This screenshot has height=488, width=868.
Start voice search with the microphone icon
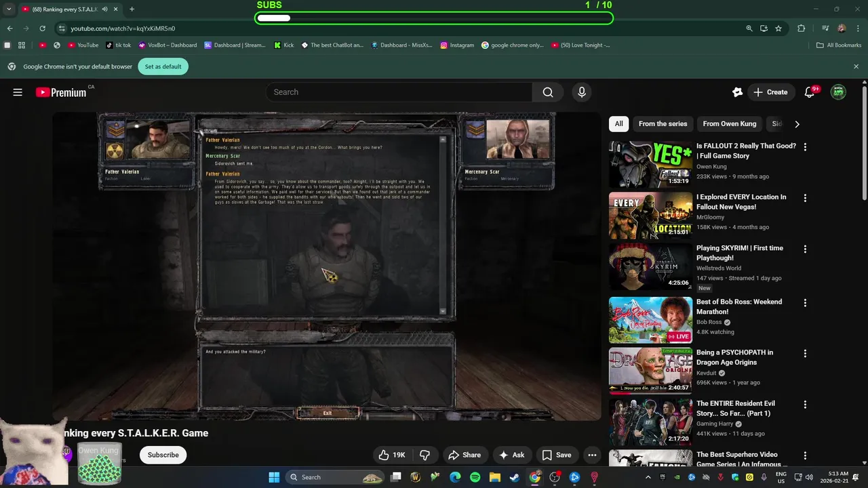click(581, 92)
